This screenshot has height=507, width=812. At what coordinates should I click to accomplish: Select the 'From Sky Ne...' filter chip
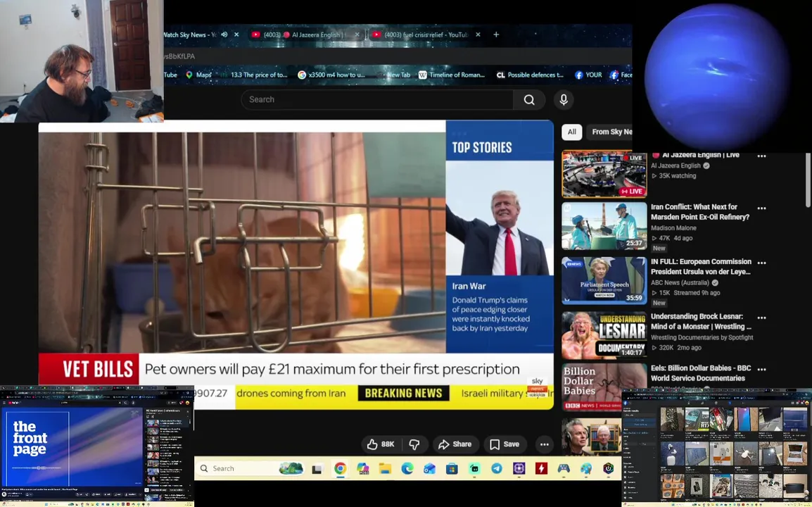[609, 132]
